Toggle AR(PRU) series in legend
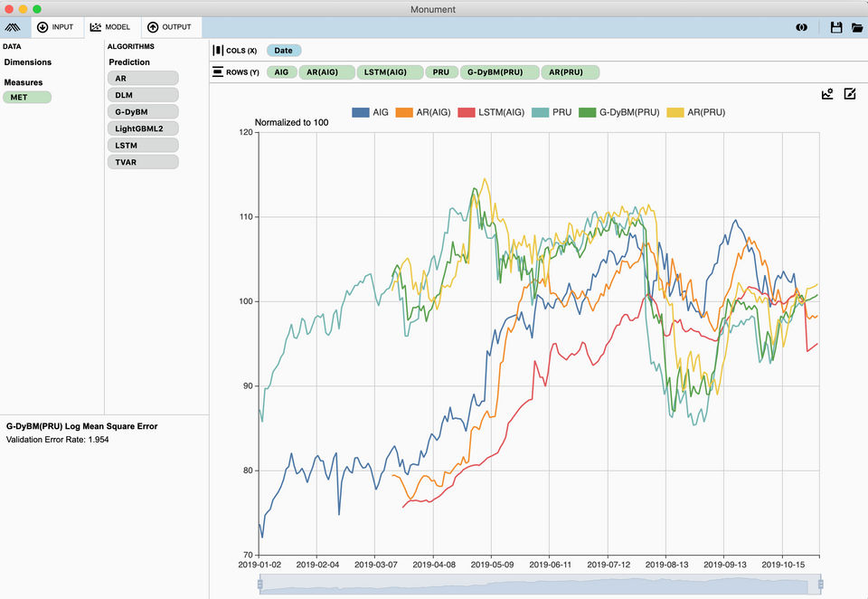This screenshot has width=868, height=599. 696,112
